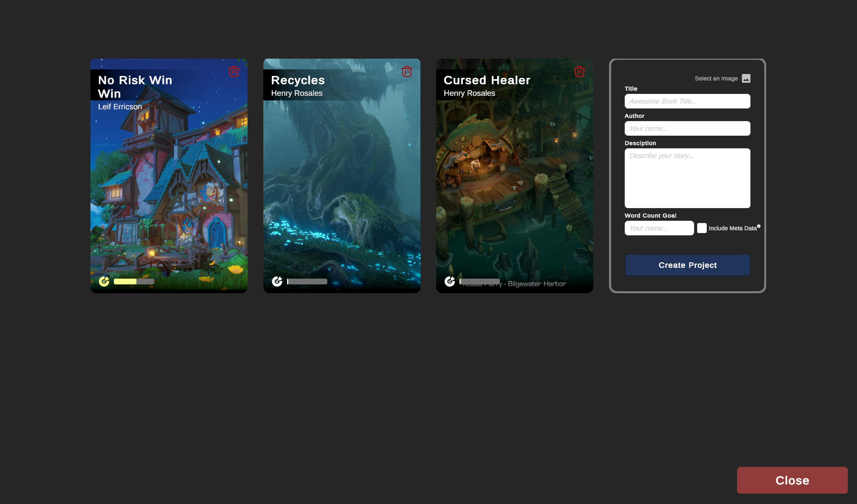This screenshot has height=504, width=857.
Task: Click the goal icon on Cursed Healer card
Action: (450, 281)
